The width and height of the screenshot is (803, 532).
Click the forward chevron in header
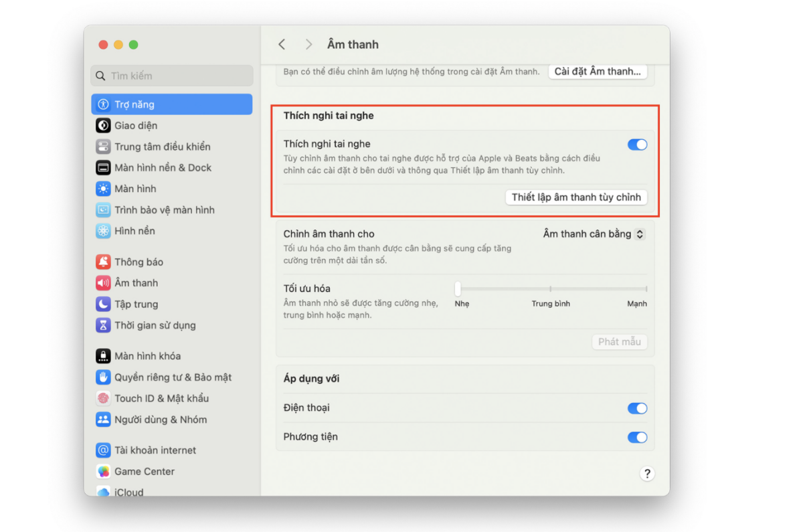coord(308,44)
